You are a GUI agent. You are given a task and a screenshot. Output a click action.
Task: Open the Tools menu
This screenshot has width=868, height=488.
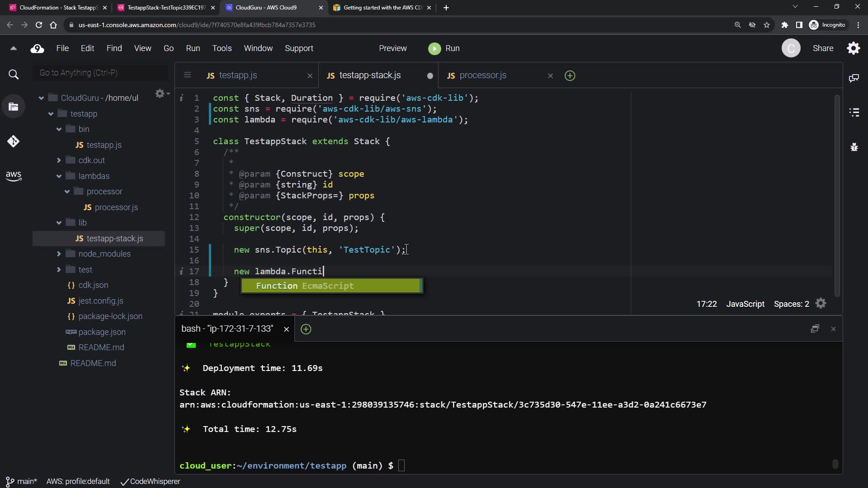222,48
